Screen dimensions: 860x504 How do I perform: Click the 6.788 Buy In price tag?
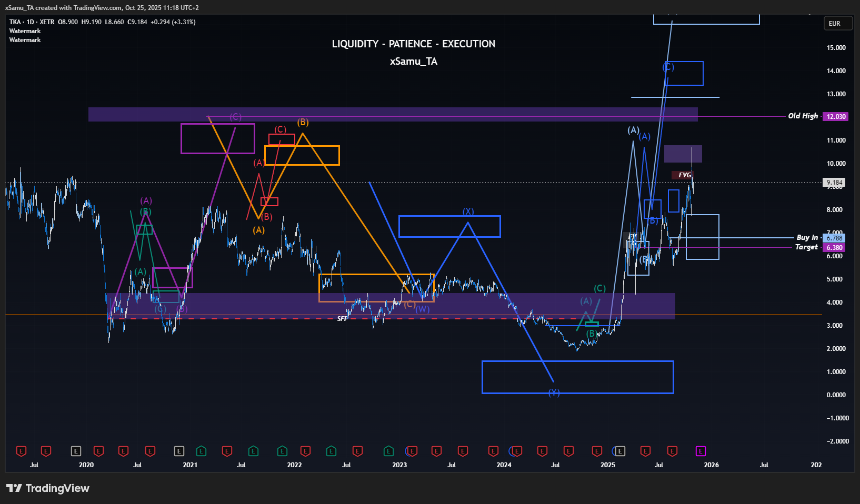point(834,238)
